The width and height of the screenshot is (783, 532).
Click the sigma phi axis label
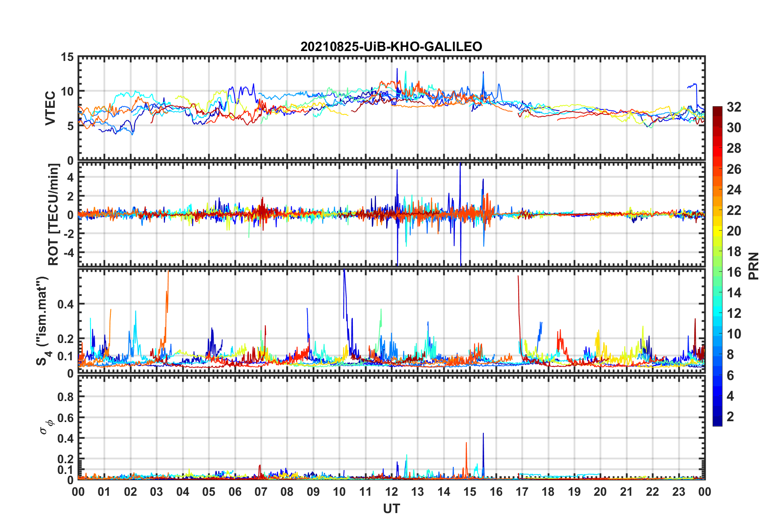(x=46, y=427)
